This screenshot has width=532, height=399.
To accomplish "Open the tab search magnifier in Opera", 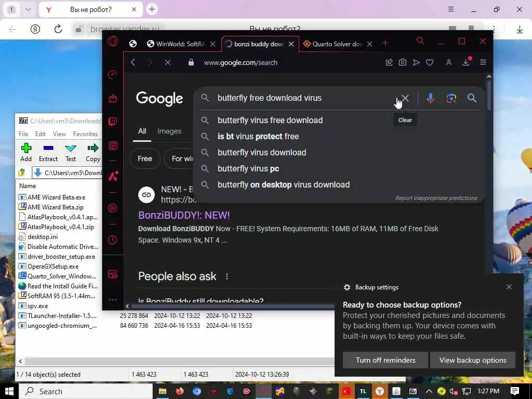I will 420,41.
